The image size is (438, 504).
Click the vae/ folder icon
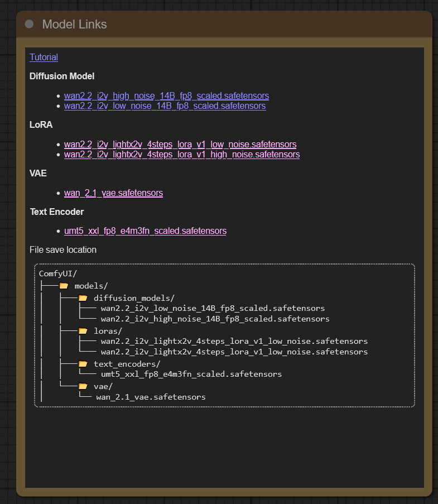[x=83, y=386]
